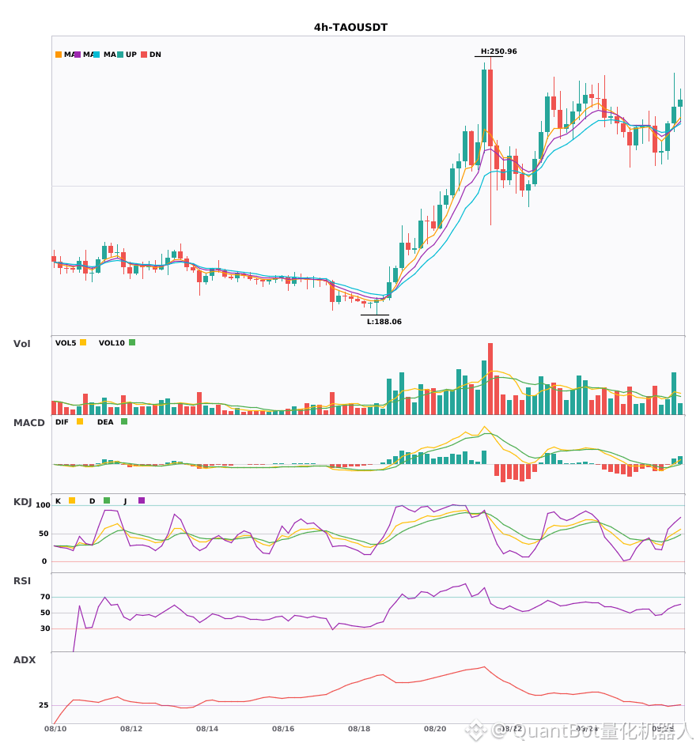Click the green VOL10 legend swatch
This screenshot has width=700, height=751.
point(132,342)
